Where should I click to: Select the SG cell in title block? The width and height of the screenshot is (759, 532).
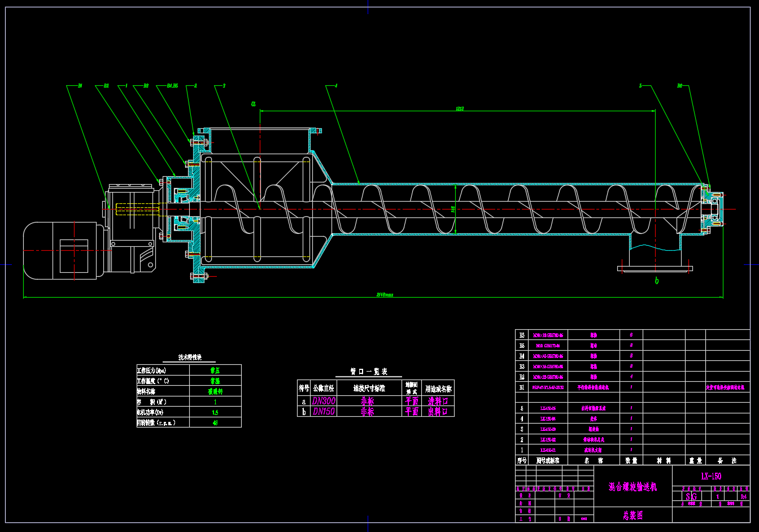tap(691, 496)
